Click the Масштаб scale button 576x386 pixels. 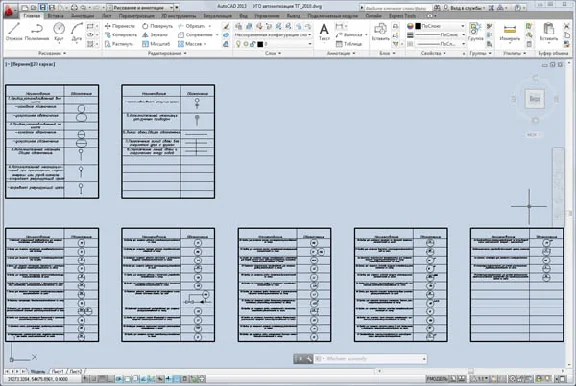(156, 44)
